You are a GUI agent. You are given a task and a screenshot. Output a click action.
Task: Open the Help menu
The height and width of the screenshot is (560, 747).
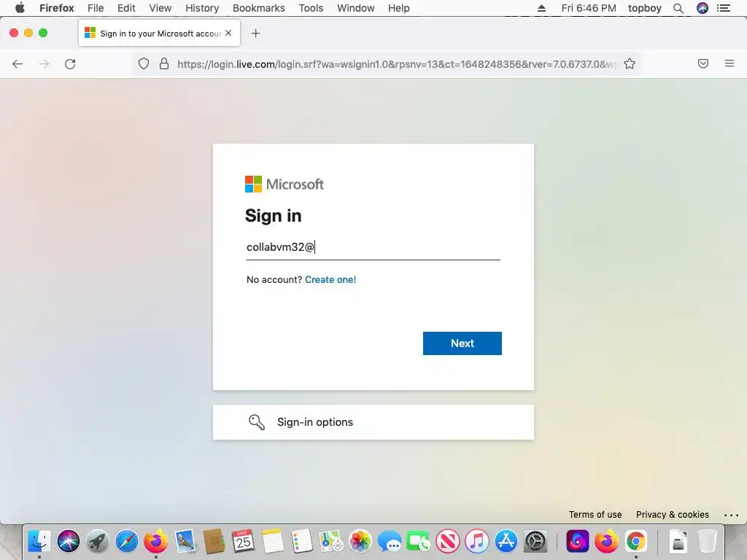pyautogui.click(x=399, y=8)
